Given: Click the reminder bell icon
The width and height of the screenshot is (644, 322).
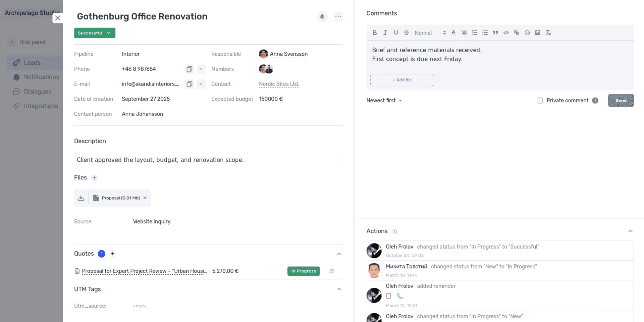Looking at the screenshot, I should [x=322, y=16].
